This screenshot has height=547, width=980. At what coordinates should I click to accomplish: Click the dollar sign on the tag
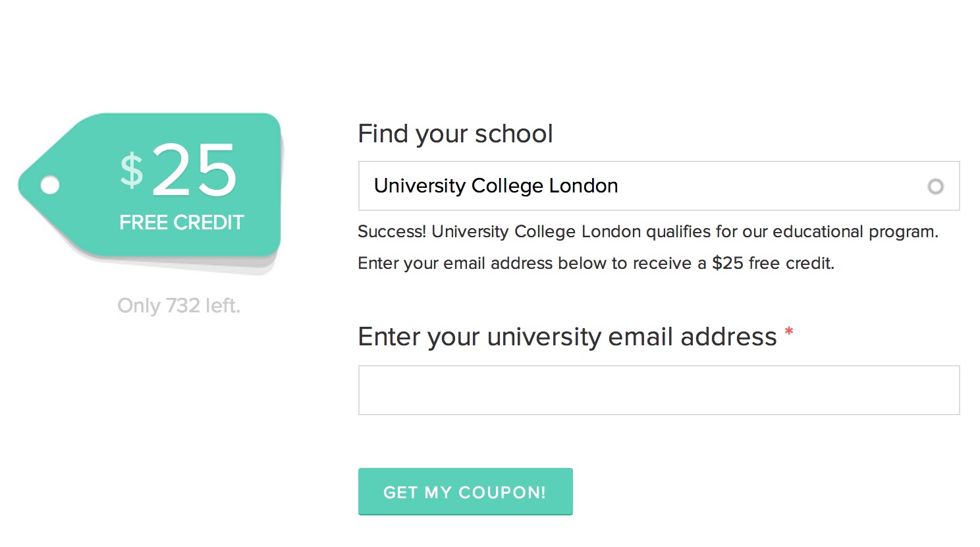(132, 170)
